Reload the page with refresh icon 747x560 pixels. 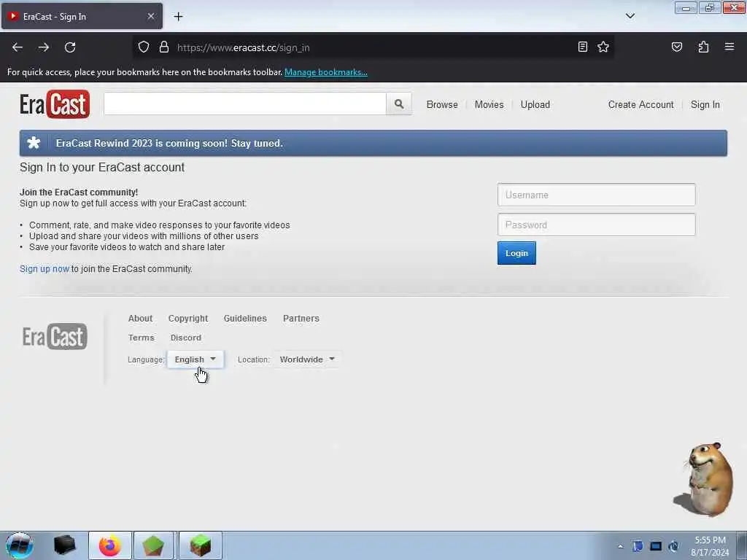(x=70, y=47)
